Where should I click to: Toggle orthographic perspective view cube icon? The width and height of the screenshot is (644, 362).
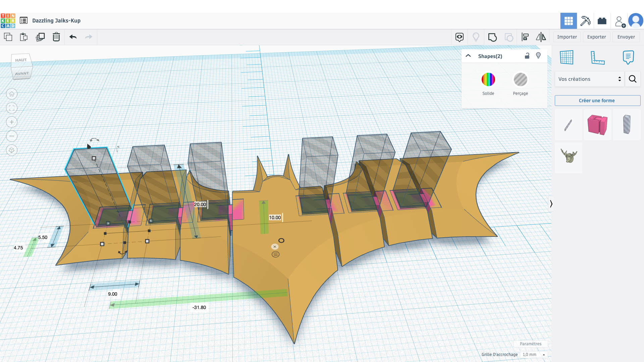click(12, 150)
